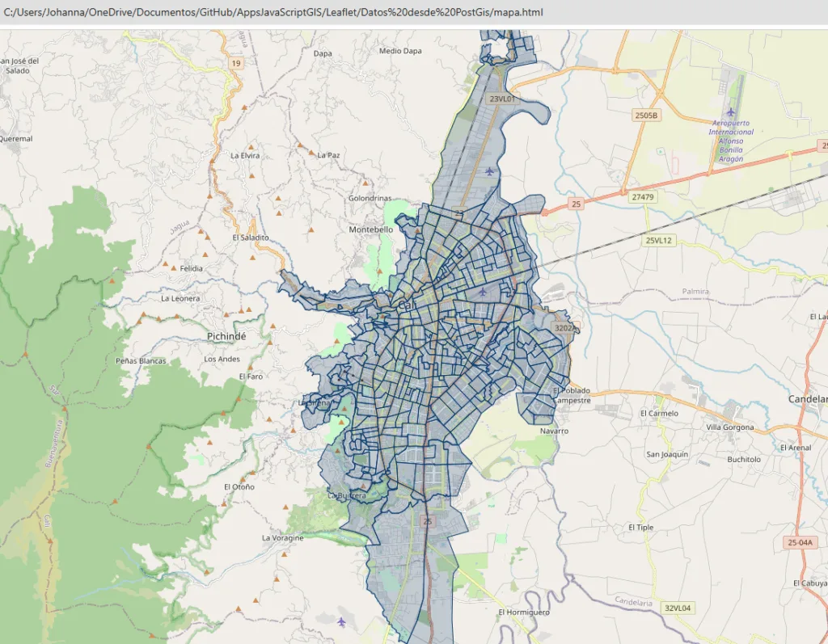The height and width of the screenshot is (644, 828).
Task: Click the El Faro place label
Action: pyautogui.click(x=251, y=377)
